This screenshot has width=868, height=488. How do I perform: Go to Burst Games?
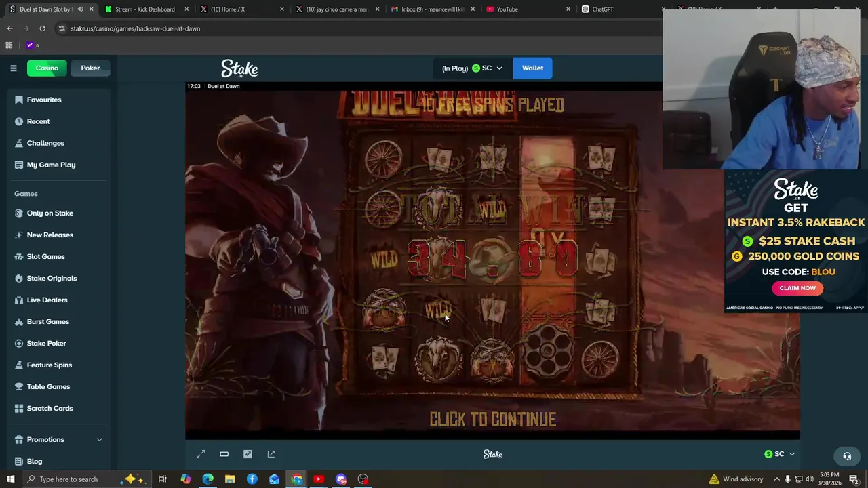[48, 321]
